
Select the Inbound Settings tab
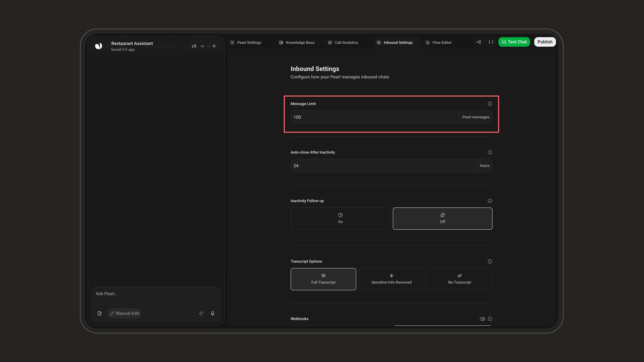395,42
